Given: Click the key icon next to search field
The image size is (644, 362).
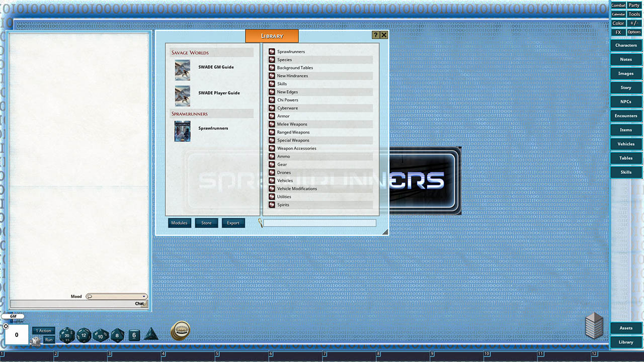Looking at the screenshot, I should (x=262, y=223).
